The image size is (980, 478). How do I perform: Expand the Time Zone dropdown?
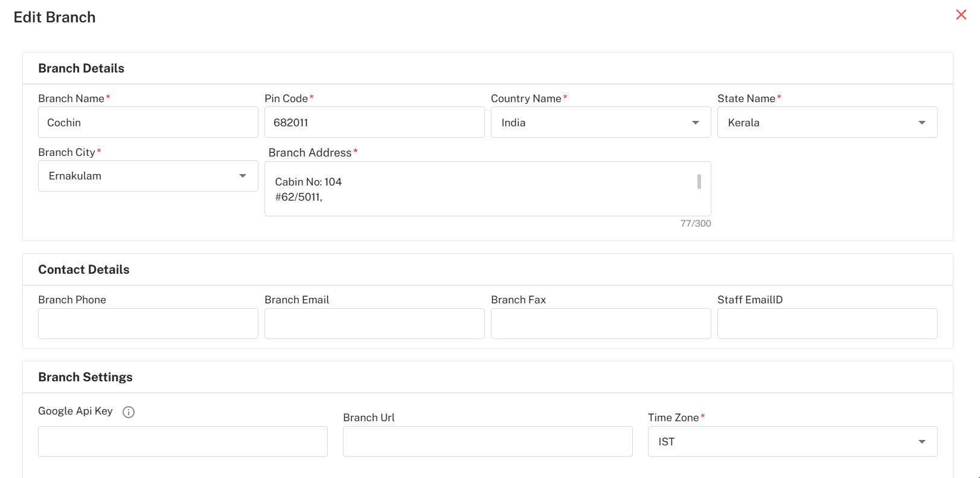pyautogui.click(x=792, y=442)
